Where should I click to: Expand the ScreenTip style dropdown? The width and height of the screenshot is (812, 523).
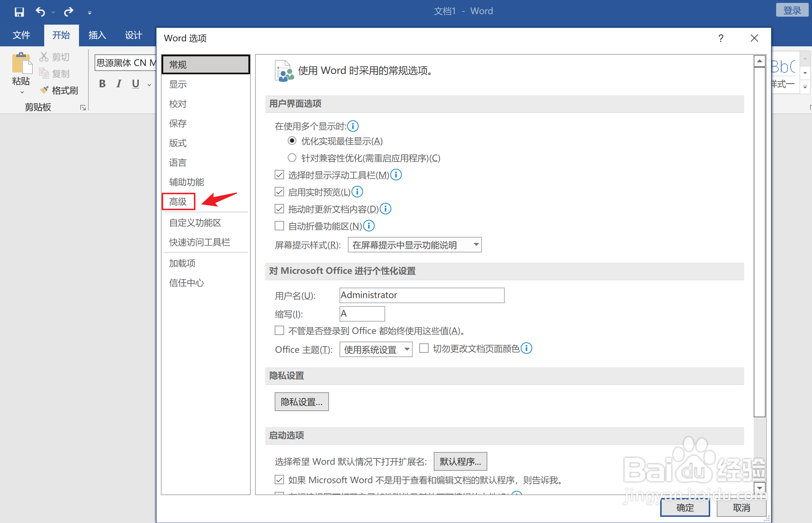[x=476, y=245]
